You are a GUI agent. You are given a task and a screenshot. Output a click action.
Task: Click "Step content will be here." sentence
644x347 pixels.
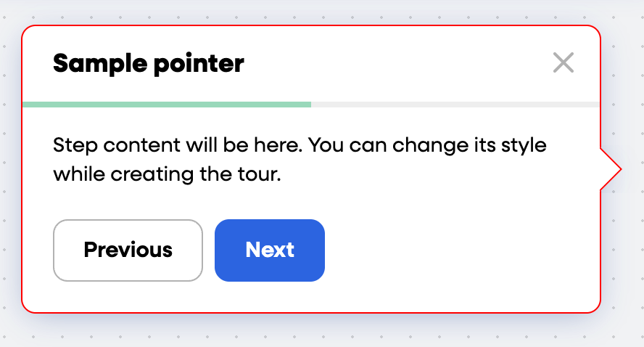177,145
